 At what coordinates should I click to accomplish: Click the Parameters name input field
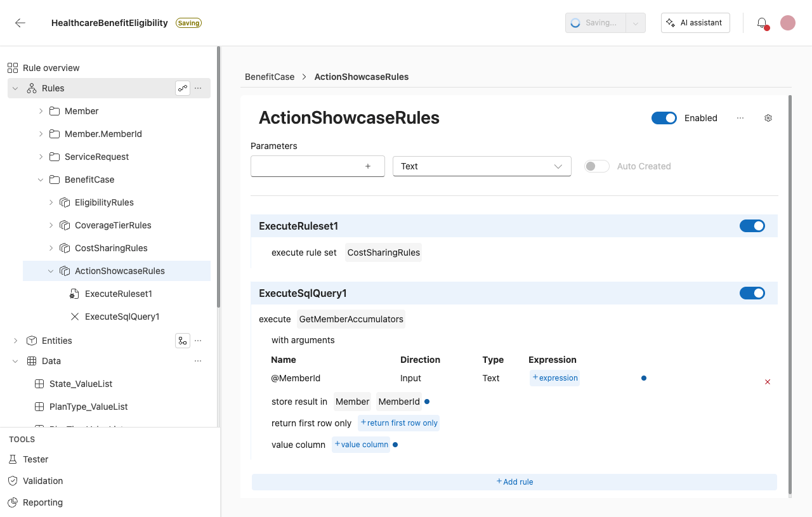point(318,166)
